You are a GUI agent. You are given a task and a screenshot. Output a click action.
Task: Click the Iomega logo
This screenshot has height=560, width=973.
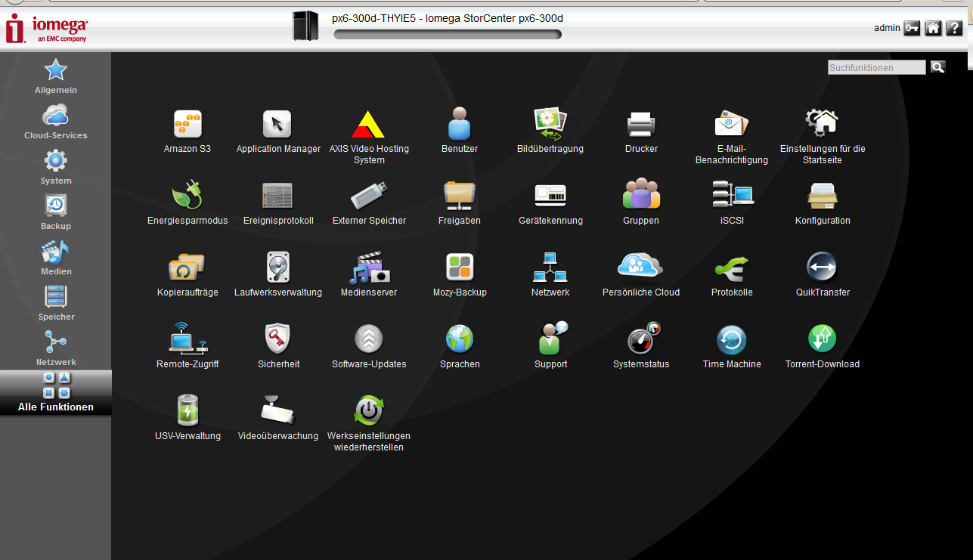click(47, 29)
